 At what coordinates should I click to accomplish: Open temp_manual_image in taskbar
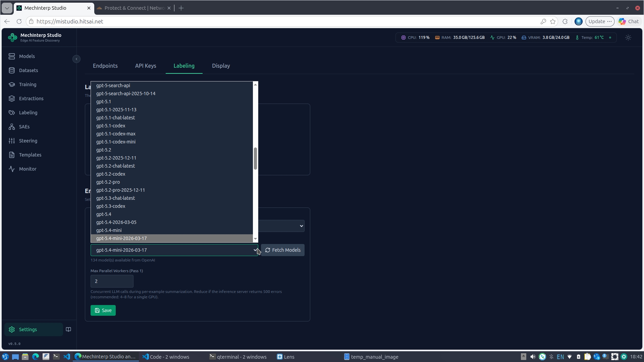click(x=371, y=357)
